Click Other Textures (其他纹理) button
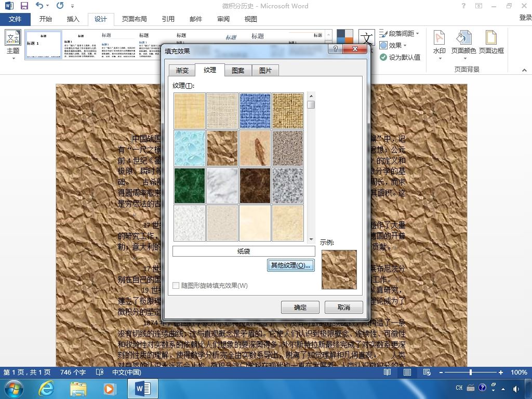Screen dimensions: 532x399 click(291, 265)
